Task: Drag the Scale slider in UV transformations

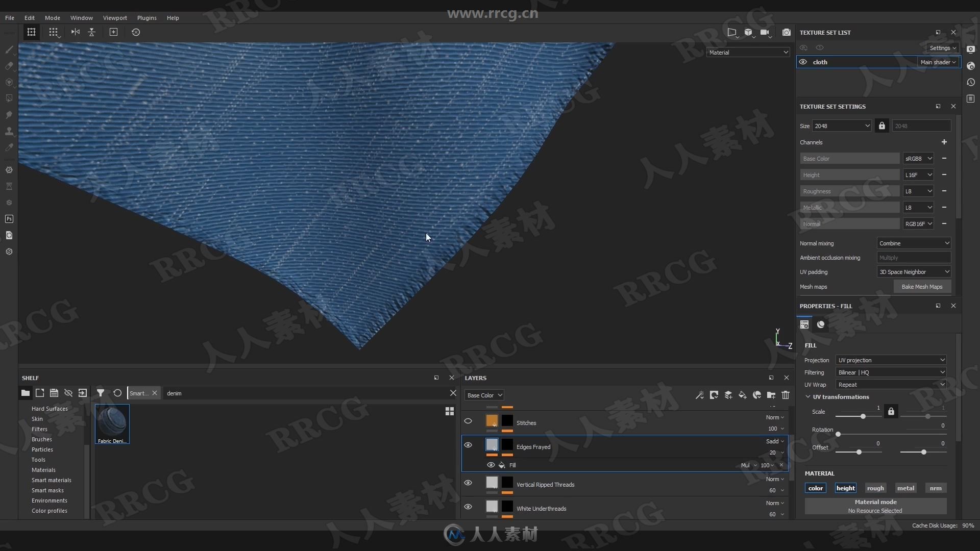Action: tap(862, 416)
